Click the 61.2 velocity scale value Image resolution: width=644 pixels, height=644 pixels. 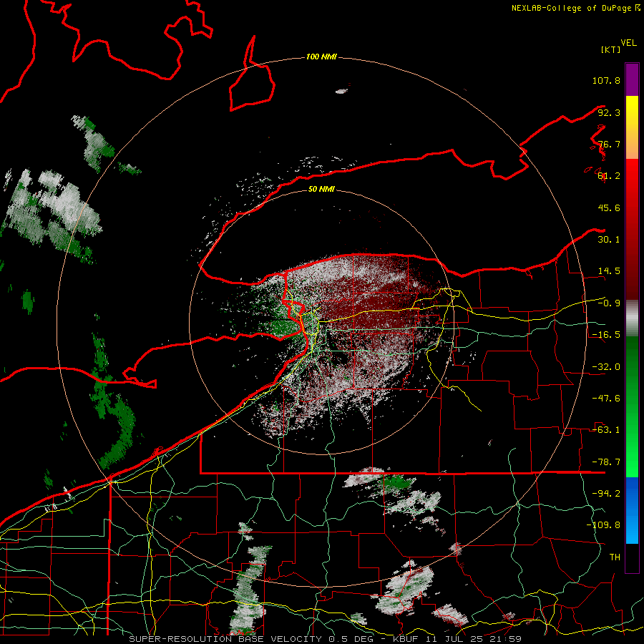pyautogui.click(x=609, y=176)
